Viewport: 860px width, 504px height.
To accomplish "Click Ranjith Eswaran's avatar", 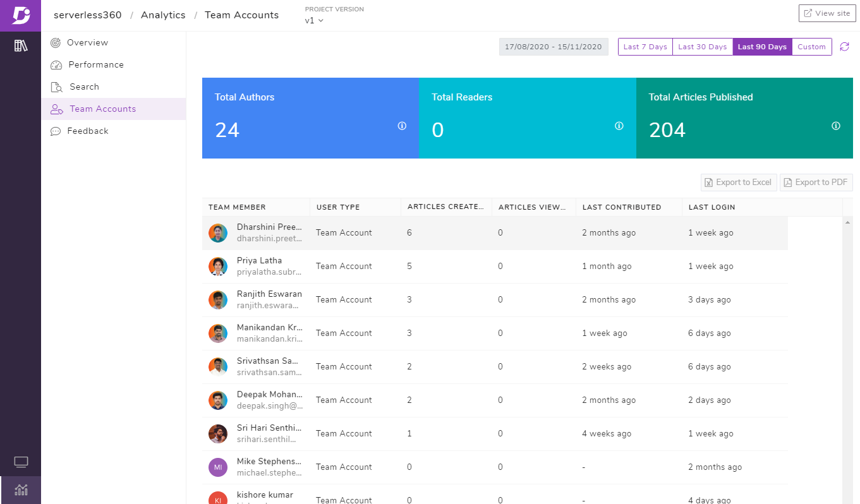I will click(x=218, y=300).
